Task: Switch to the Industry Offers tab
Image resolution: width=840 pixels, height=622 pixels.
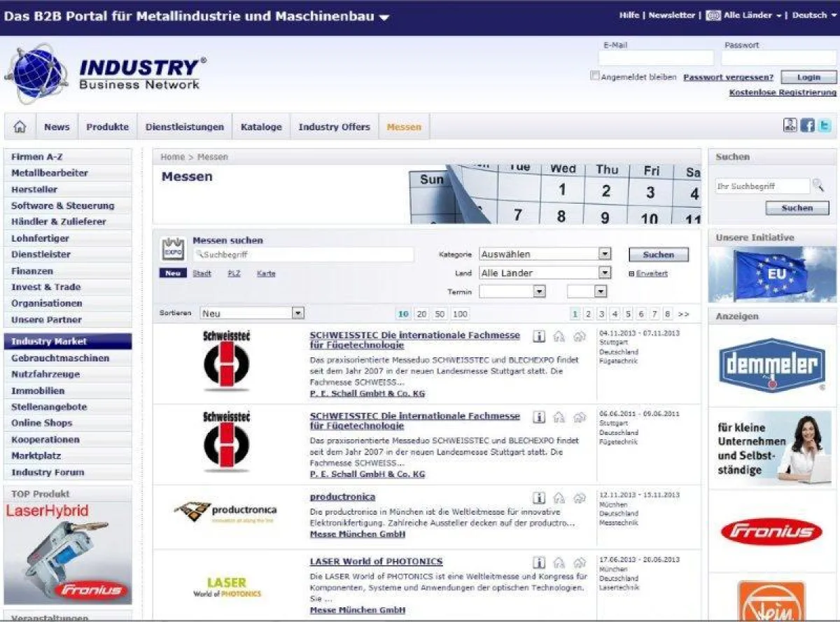Action: pos(334,126)
